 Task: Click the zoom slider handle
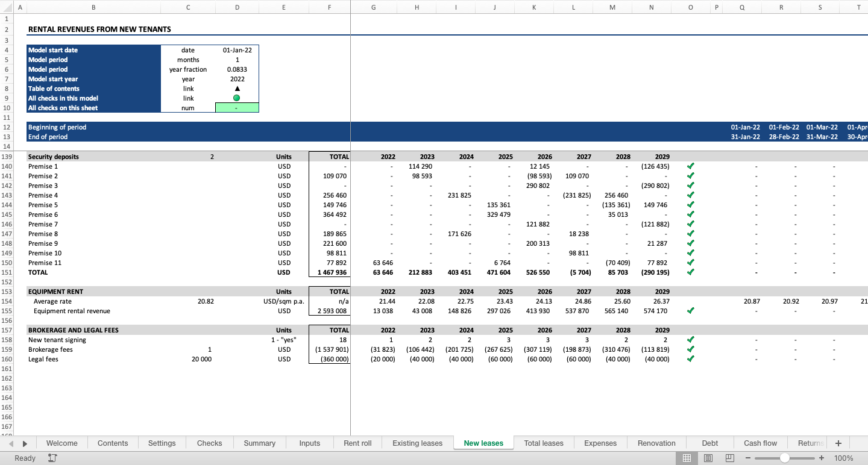785,458
